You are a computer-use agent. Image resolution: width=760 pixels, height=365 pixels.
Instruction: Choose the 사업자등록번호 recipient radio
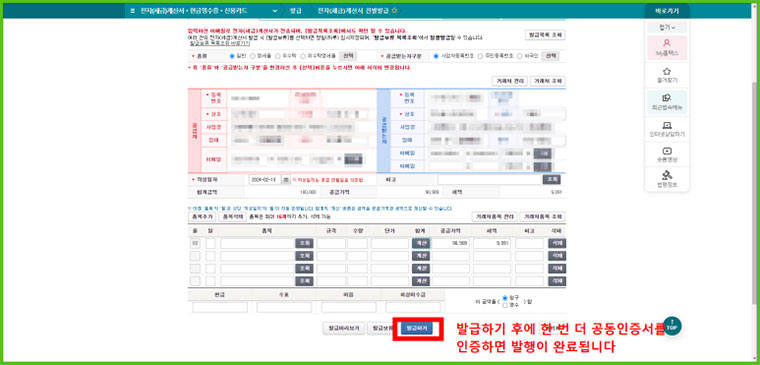click(436, 56)
